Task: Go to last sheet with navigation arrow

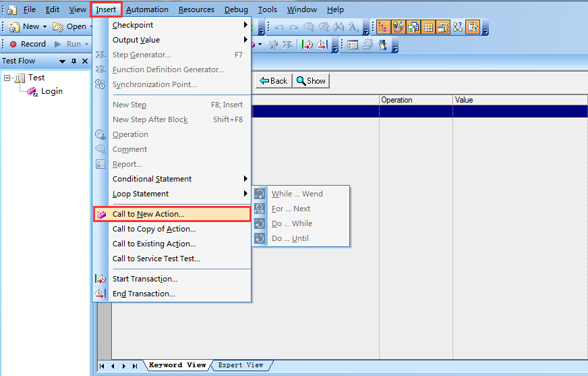Action: click(x=135, y=366)
